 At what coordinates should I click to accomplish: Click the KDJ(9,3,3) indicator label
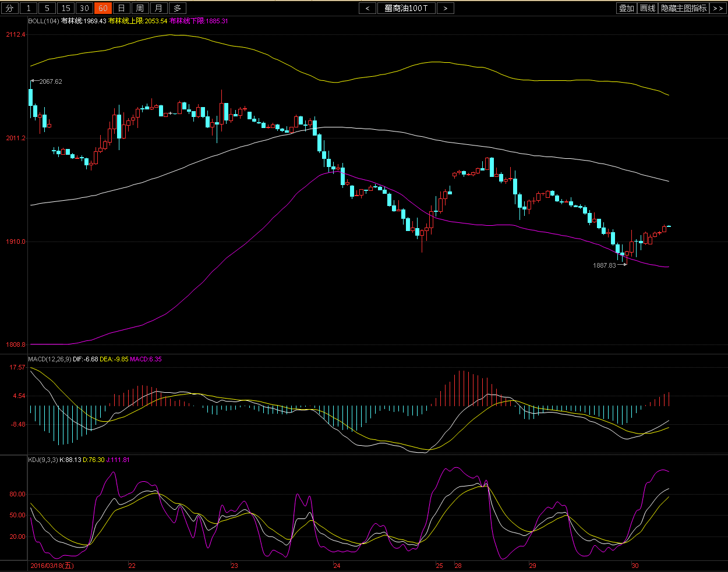(x=43, y=460)
